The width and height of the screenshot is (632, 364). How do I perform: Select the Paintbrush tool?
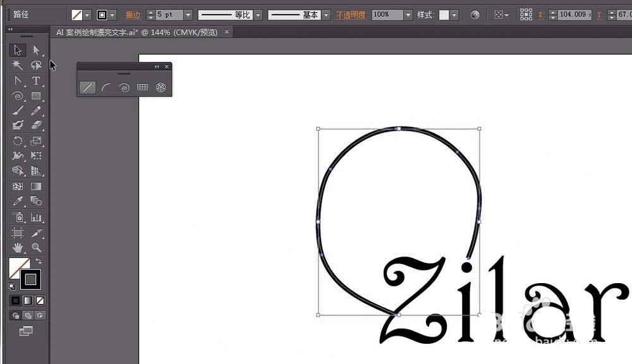click(x=18, y=111)
